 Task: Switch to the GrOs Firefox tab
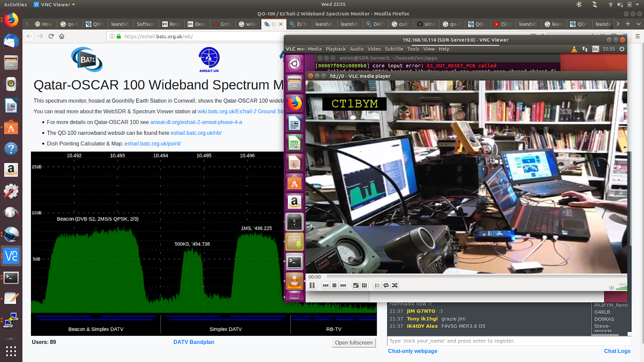(222, 24)
